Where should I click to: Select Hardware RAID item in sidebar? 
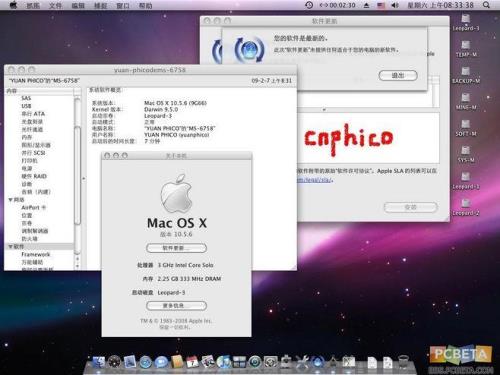[34, 176]
